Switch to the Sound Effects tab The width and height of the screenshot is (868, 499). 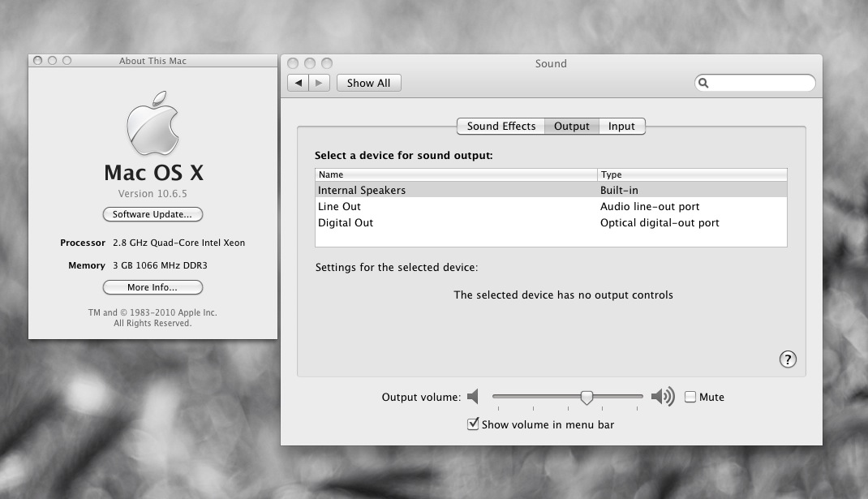click(500, 126)
